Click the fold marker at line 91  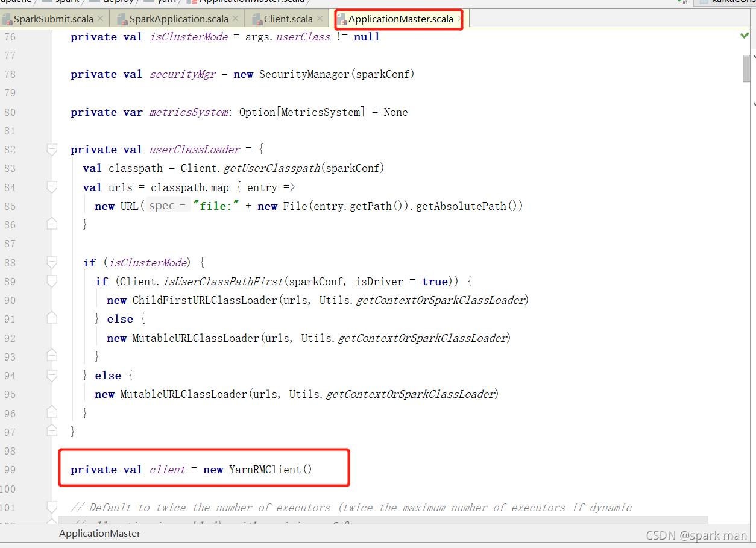coord(52,319)
